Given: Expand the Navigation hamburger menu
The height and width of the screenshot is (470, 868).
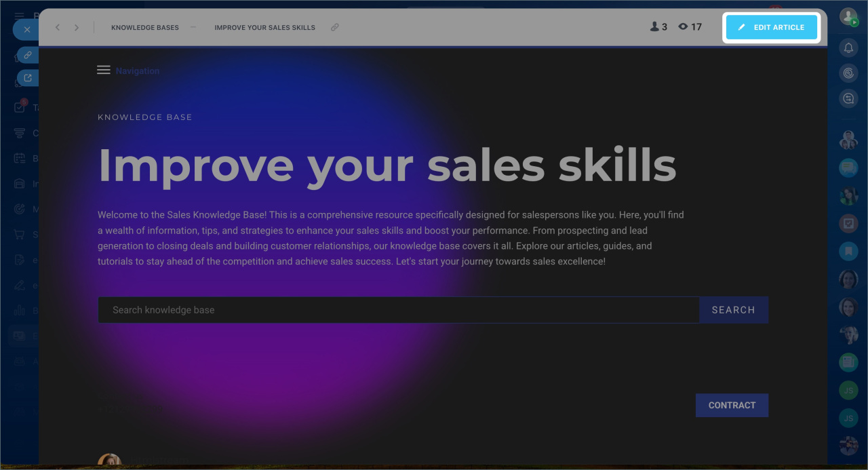Looking at the screenshot, I should point(104,70).
